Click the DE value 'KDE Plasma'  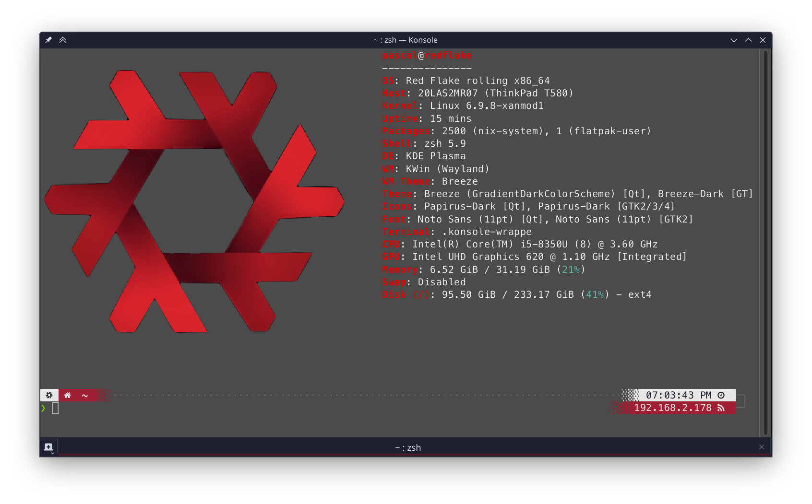pos(436,156)
